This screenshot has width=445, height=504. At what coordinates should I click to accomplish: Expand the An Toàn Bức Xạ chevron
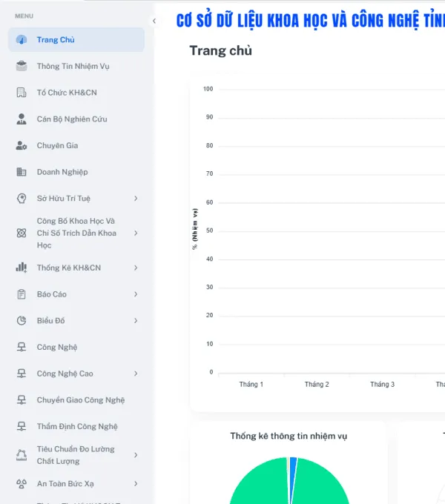[x=136, y=484]
